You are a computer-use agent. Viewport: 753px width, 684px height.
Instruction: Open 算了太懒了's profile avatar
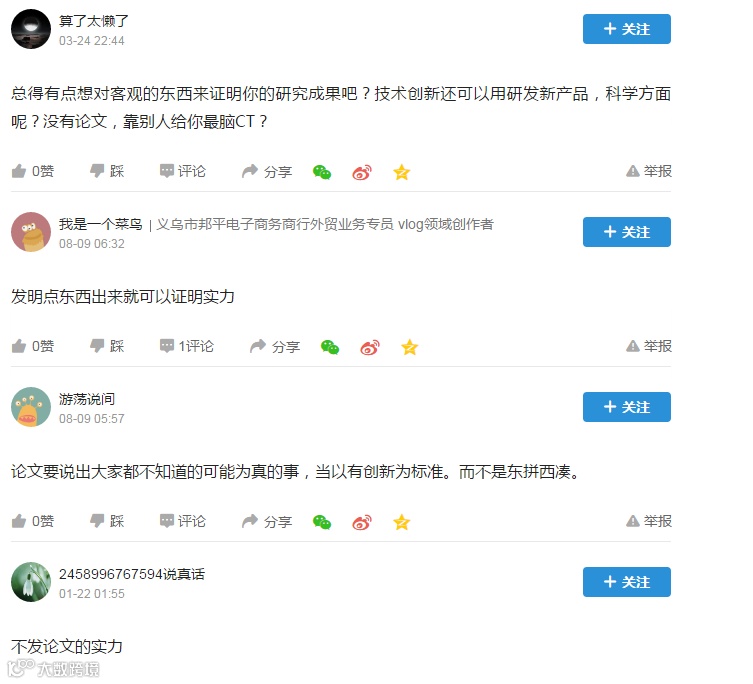pos(31,29)
